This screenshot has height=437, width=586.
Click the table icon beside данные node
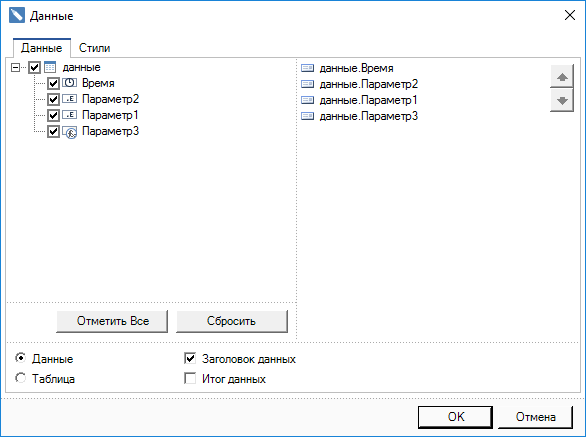[50, 67]
